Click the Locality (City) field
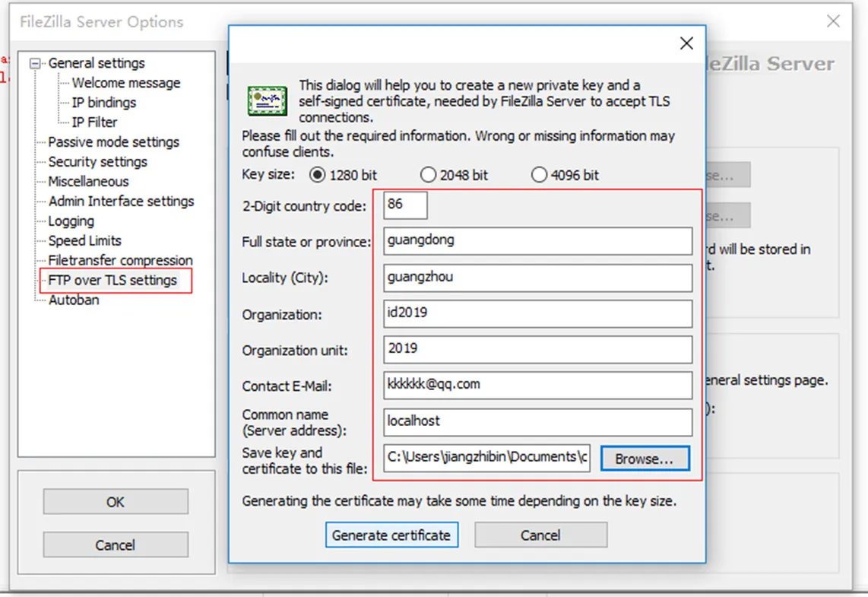Viewport: 868px width, 597px height. pyautogui.click(x=537, y=278)
